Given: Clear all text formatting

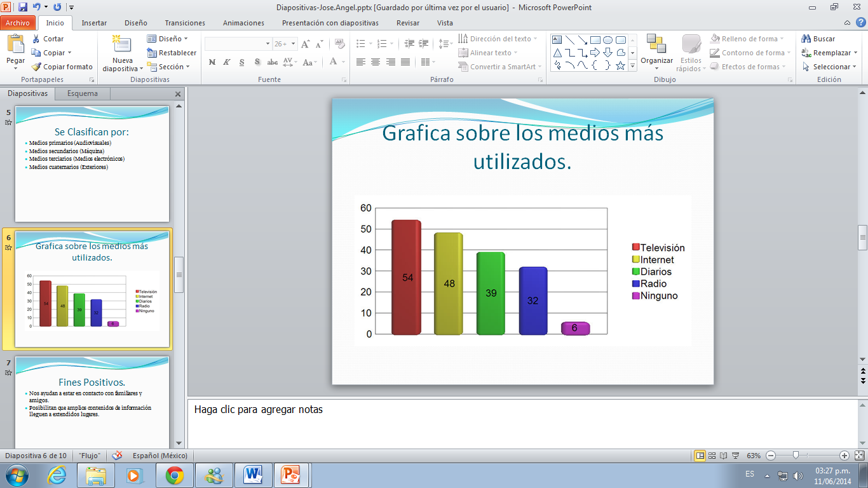Looking at the screenshot, I should click(x=339, y=44).
